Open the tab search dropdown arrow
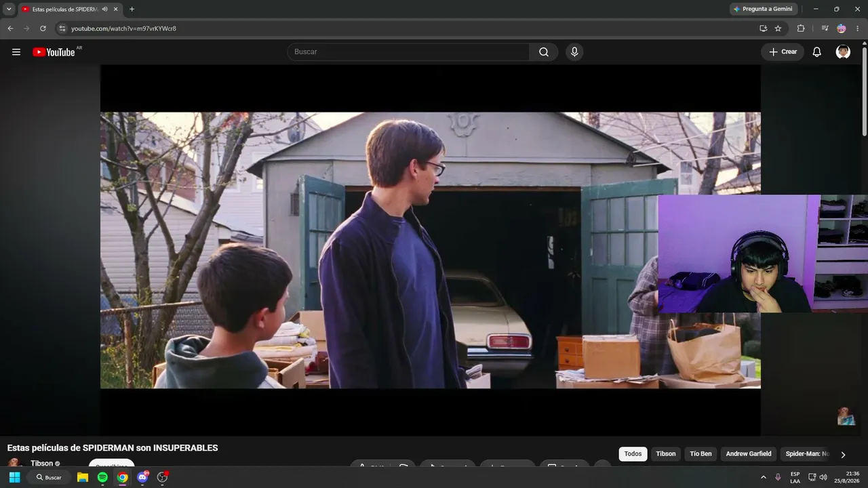Screen dimensions: 868x488 tap(9, 9)
